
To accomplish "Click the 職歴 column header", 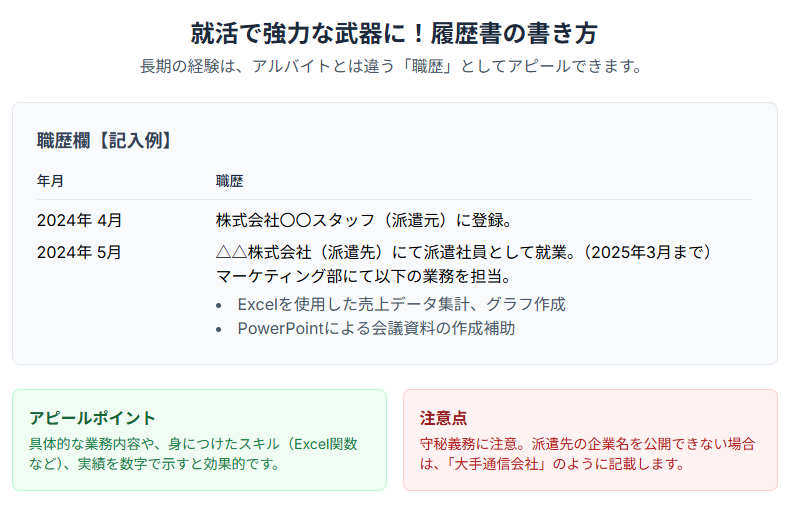I will [229, 181].
